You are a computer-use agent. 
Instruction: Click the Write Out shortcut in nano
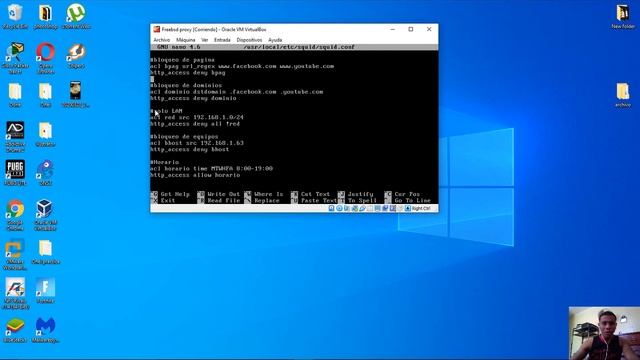pos(219,194)
